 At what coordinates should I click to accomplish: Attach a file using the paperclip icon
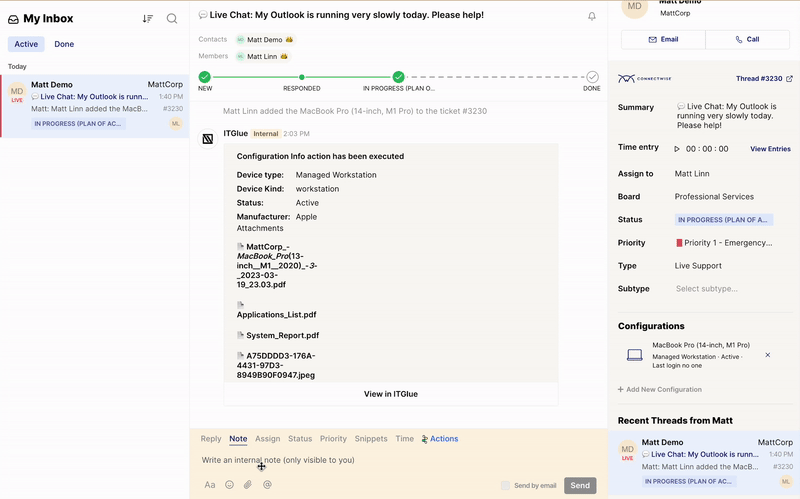[248, 485]
